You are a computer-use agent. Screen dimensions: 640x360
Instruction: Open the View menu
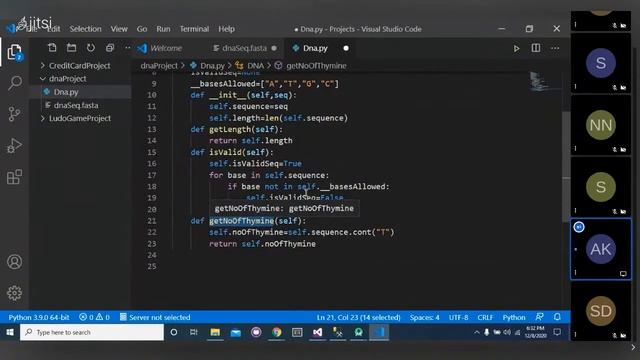tap(119, 29)
